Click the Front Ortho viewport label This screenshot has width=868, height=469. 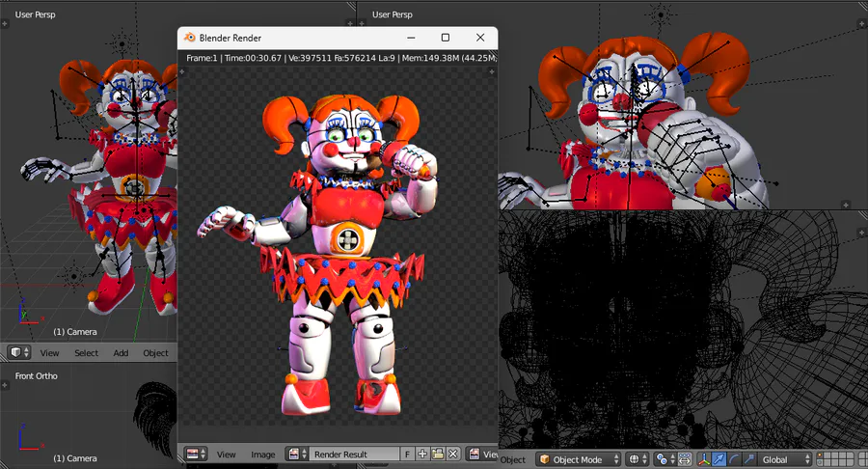tap(36, 376)
